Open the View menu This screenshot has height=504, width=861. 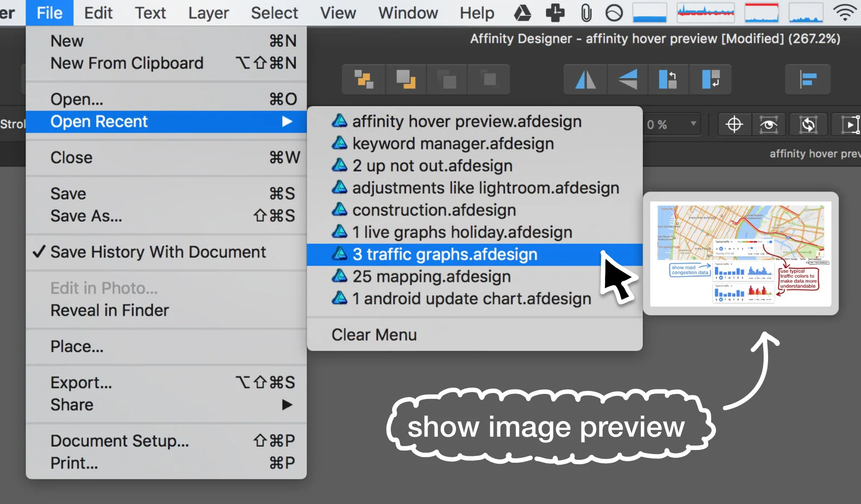[x=338, y=13]
